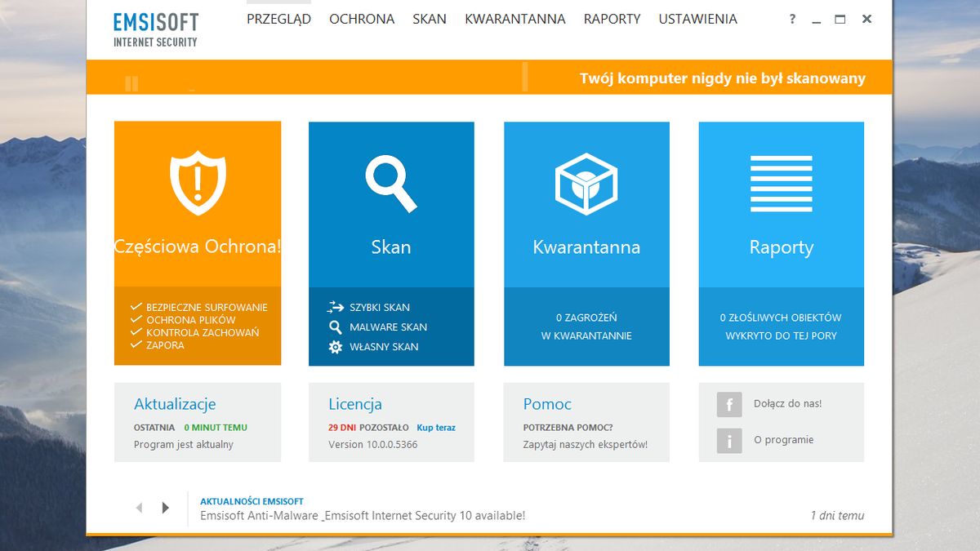Toggle Bezpieczne Surfowanie protection checkmark

tap(136, 307)
